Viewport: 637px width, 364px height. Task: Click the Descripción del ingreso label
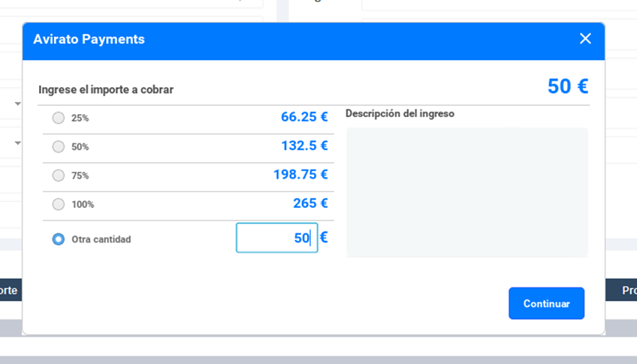400,113
